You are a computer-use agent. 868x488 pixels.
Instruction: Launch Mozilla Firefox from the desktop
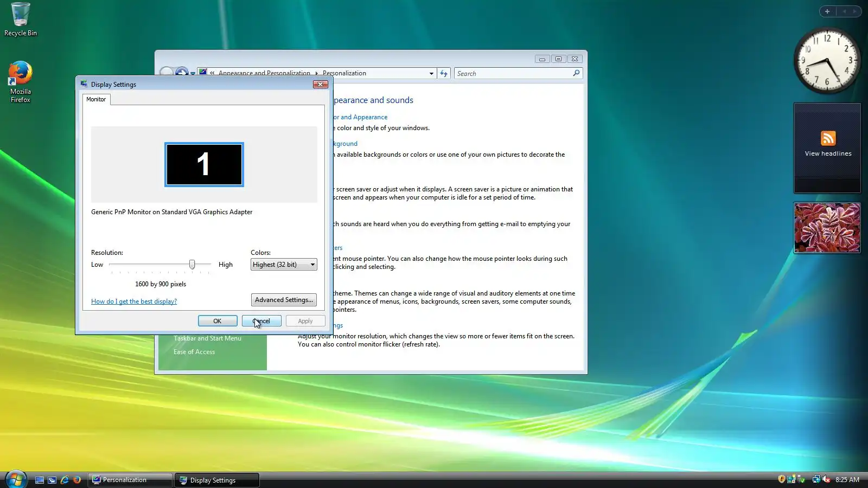21,82
